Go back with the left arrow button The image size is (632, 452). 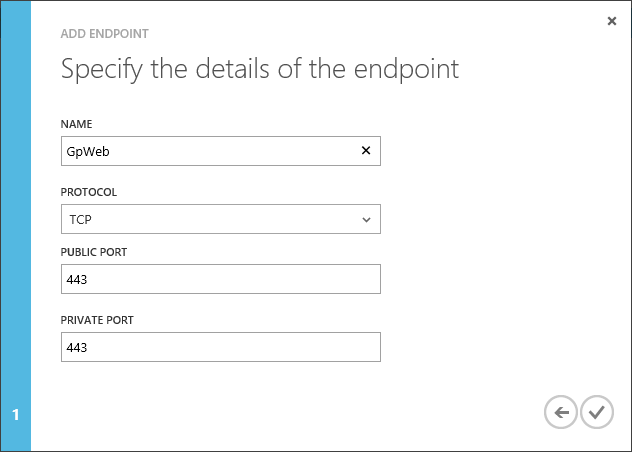[x=561, y=412]
